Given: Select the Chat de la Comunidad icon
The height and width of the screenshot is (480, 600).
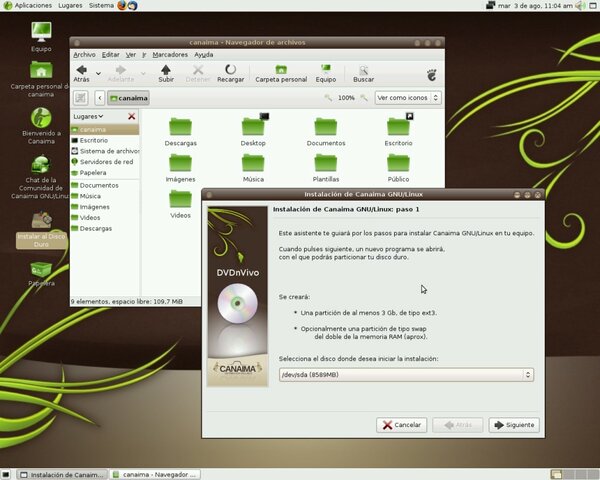Looking at the screenshot, I should tap(41, 177).
